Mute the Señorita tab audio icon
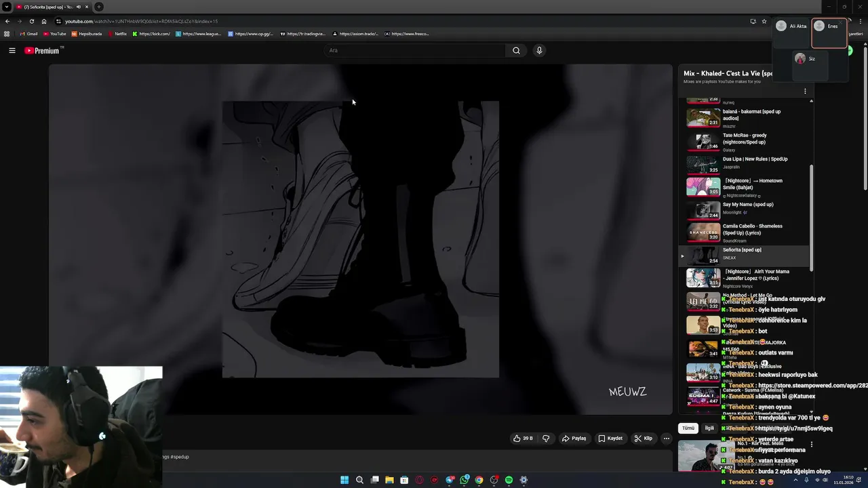Image resolution: width=868 pixels, height=488 pixels. [x=78, y=7]
